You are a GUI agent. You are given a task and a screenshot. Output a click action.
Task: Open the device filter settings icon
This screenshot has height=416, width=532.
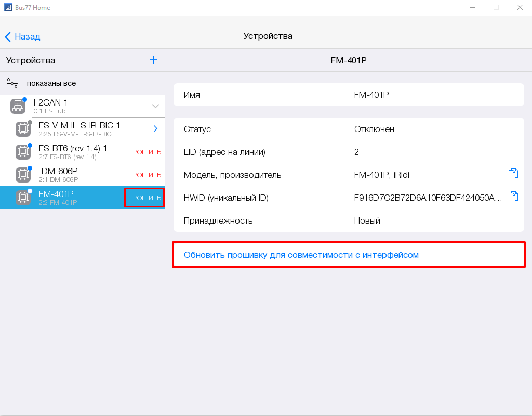pos(12,83)
